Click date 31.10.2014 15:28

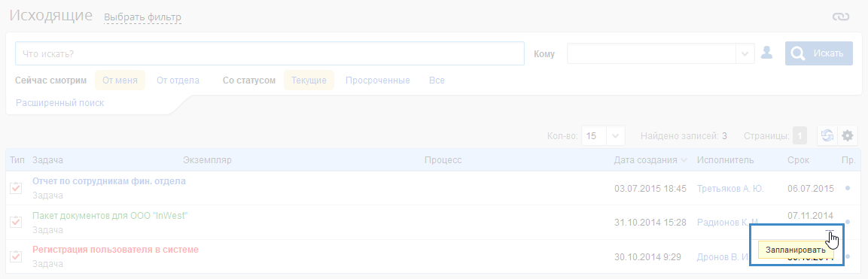pyautogui.click(x=650, y=223)
